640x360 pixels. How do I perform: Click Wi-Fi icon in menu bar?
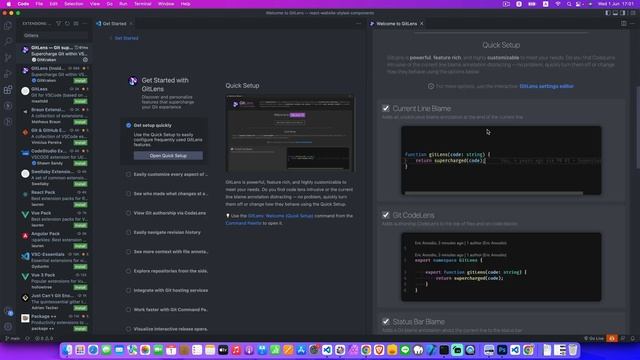click(558, 4)
